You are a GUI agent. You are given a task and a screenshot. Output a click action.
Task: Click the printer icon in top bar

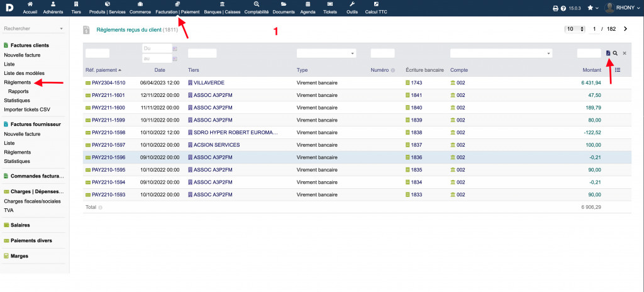click(555, 8)
